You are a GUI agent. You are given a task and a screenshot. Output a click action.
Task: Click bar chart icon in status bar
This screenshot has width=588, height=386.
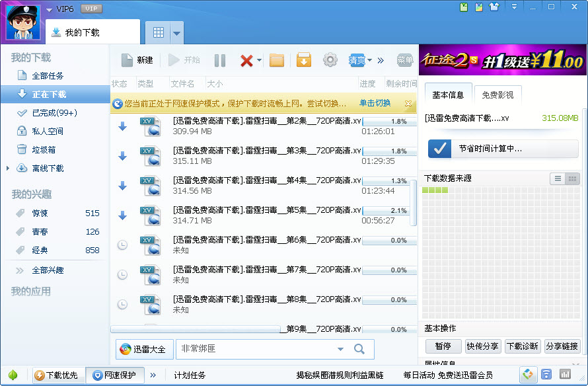565,374
